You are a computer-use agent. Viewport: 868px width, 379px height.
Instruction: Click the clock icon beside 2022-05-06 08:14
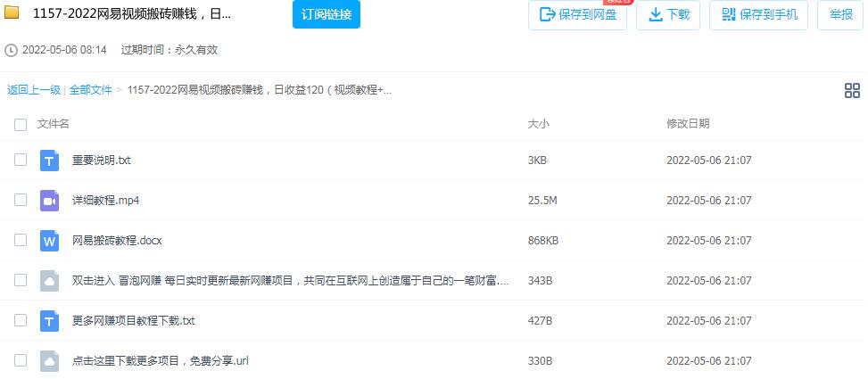click(x=11, y=50)
